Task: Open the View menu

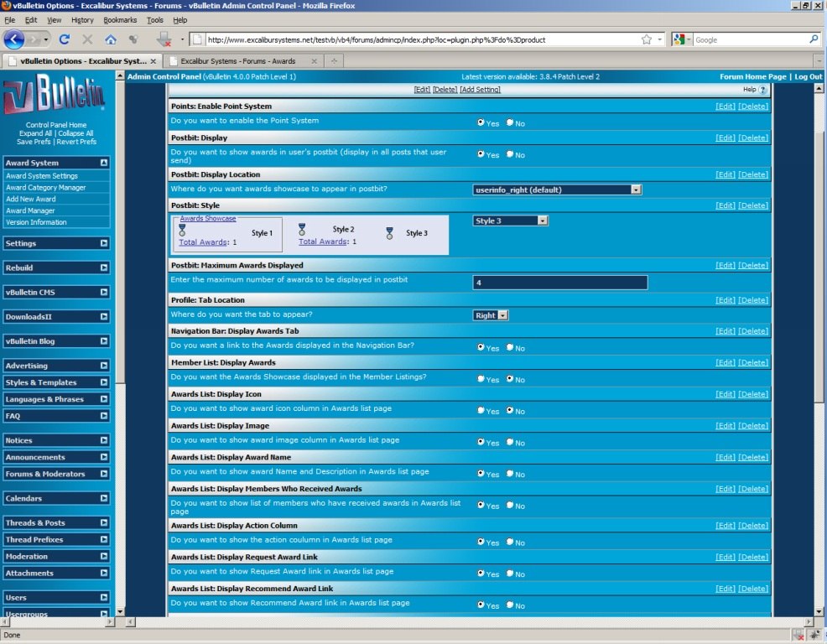Action: coord(55,20)
